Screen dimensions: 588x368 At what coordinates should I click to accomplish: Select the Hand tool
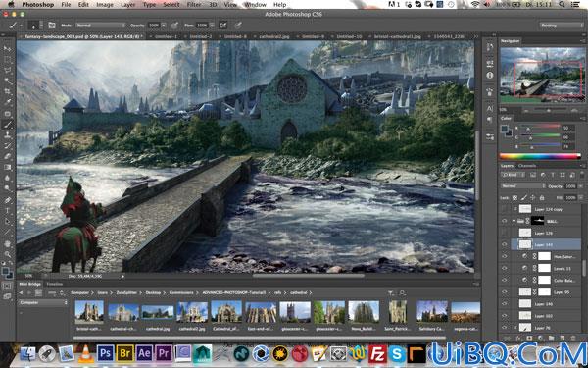coord(7,244)
